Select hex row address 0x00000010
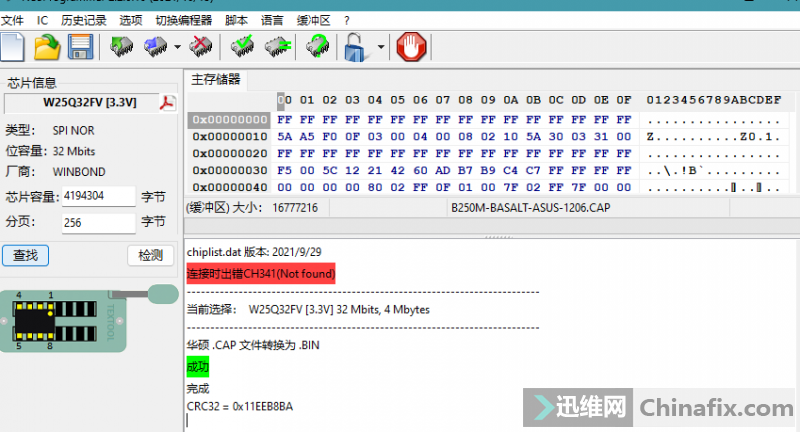Screen dimensions: 800x432 click(x=230, y=137)
